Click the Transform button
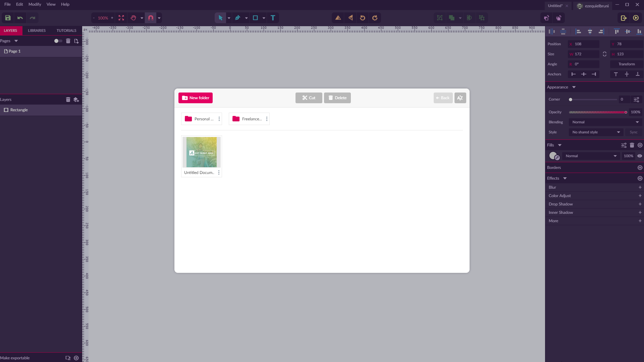This screenshot has height=362, width=644. 627,64
